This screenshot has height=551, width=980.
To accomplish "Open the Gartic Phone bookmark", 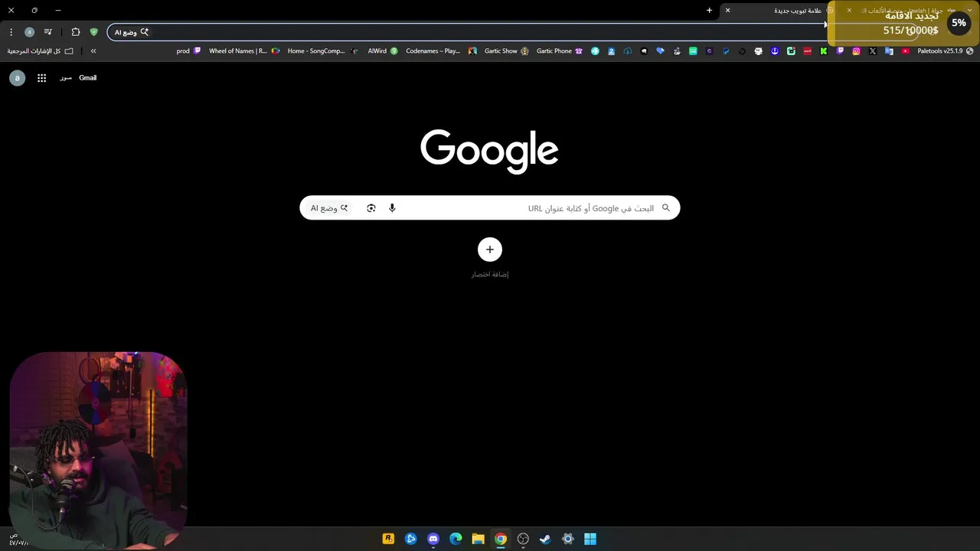I will coord(559,51).
